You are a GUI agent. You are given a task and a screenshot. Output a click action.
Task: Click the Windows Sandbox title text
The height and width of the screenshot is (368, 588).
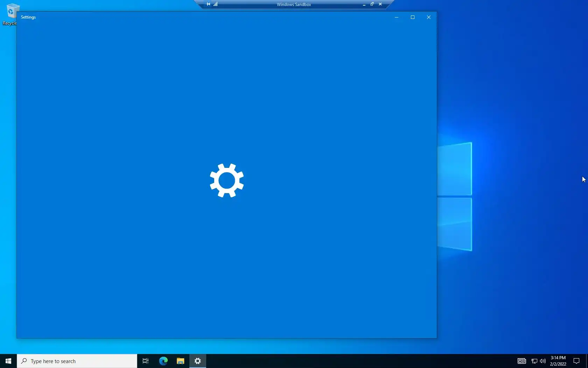(294, 5)
